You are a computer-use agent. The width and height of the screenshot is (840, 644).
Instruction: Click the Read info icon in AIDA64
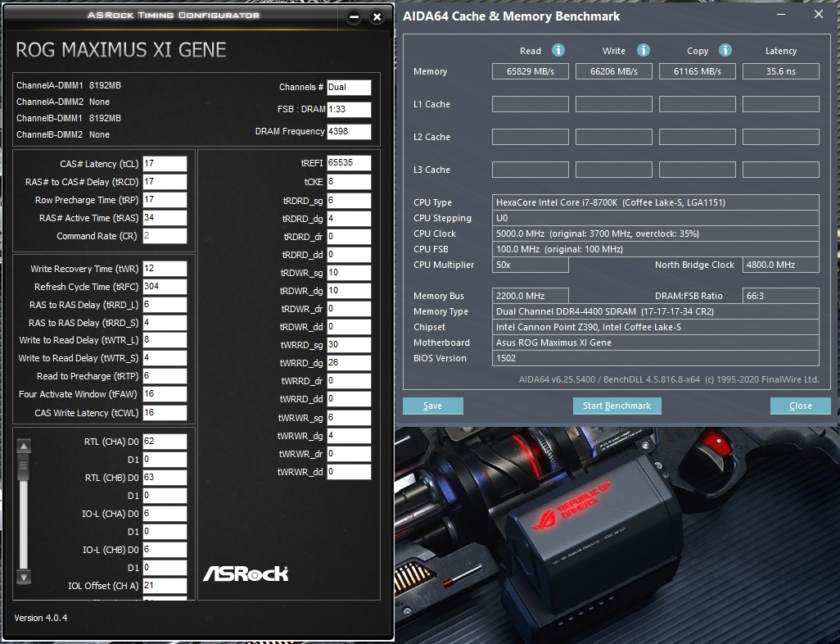(558, 50)
